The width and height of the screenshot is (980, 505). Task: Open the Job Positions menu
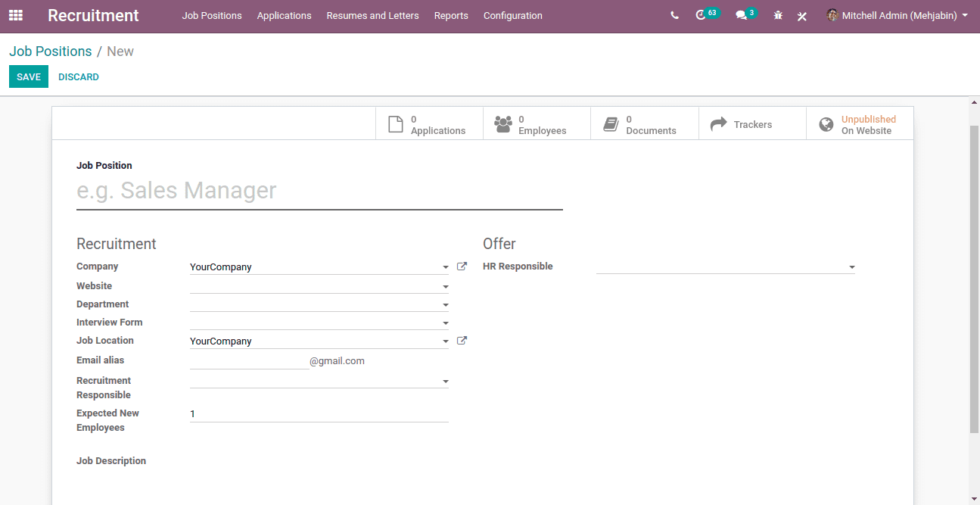212,15
